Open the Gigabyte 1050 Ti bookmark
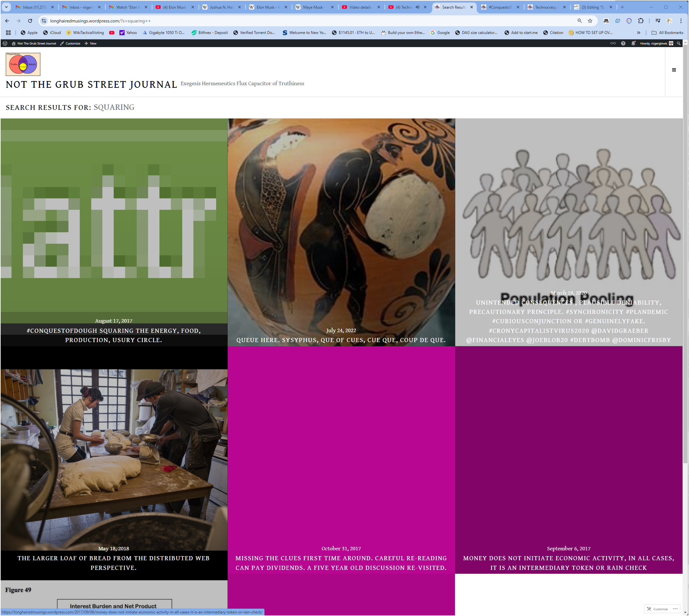This screenshot has width=689, height=616. click(164, 33)
